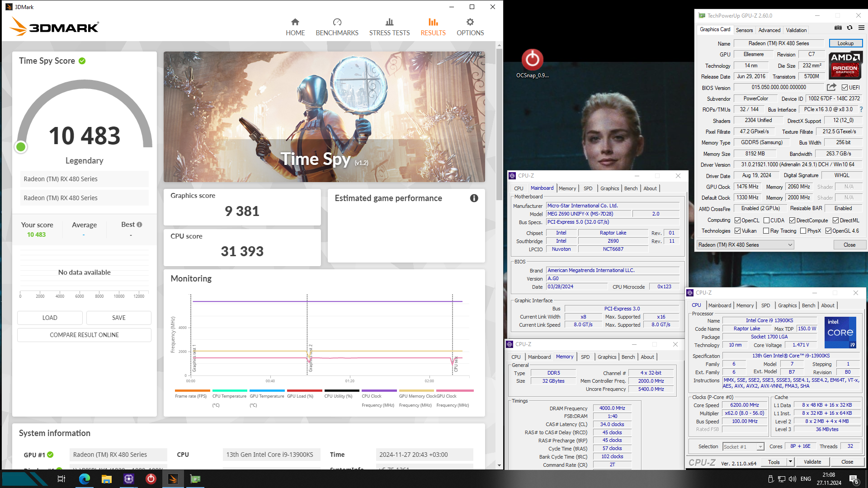The height and width of the screenshot is (488, 868).
Task: Click the info icon on Estimated game performance
Action: (x=474, y=198)
